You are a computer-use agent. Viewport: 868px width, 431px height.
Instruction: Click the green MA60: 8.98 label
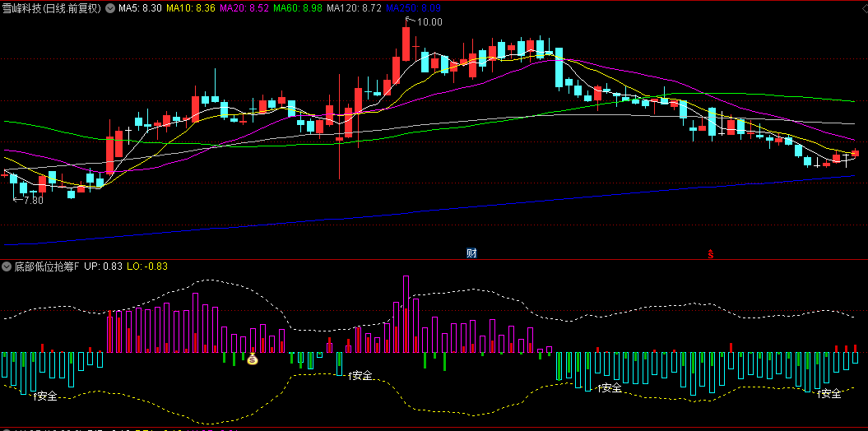(x=298, y=7)
